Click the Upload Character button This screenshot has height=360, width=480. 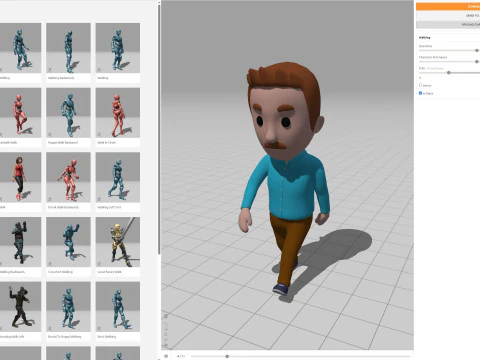tap(448, 25)
